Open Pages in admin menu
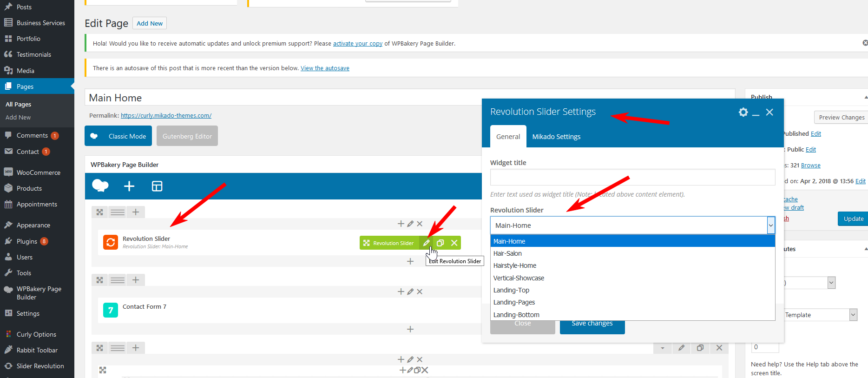The height and width of the screenshot is (378, 868). coord(37,86)
